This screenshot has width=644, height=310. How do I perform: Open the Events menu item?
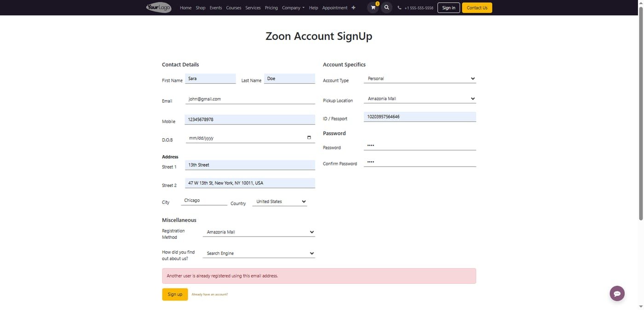[x=216, y=8]
